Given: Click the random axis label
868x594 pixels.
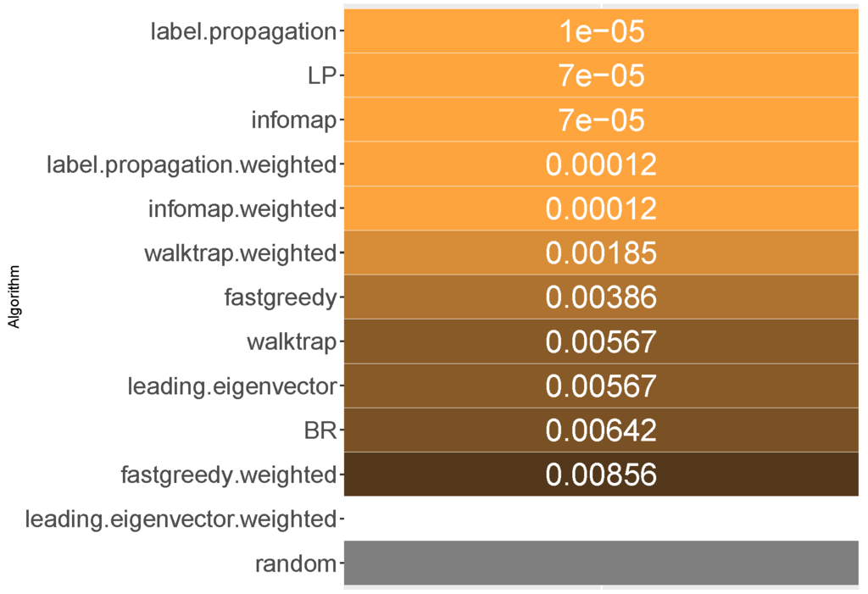Looking at the screenshot, I should pos(296,563).
